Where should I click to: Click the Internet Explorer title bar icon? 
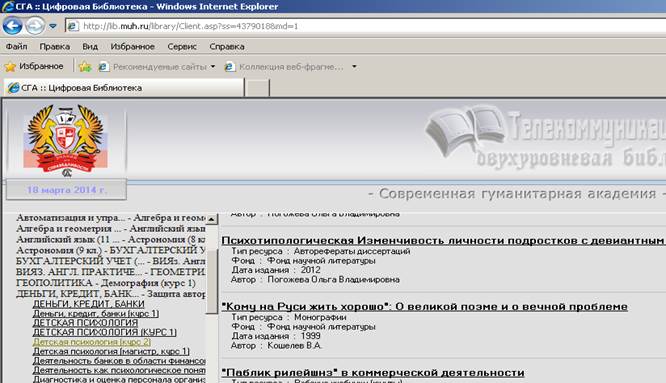[7, 6]
